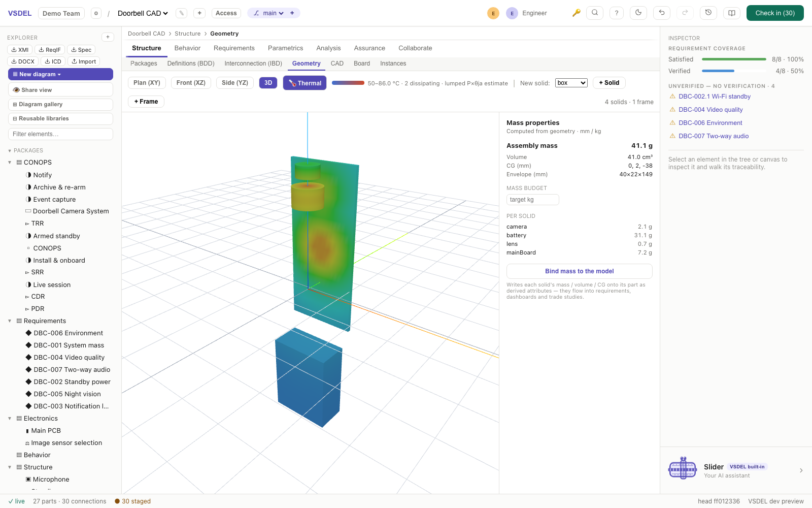Open the Definitions (BDD) sub-tab
Image resolution: width=812 pixels, height=508 pixels.
[x=191, y=63]
